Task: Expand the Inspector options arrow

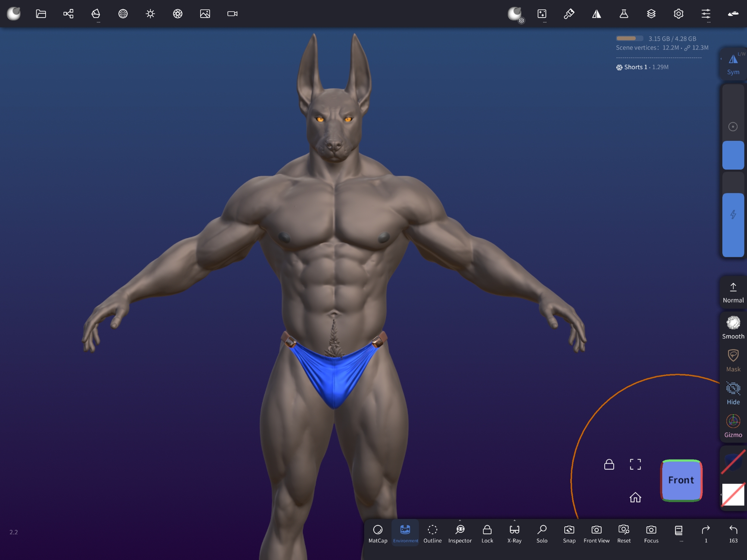Action: pyautogui.click(x=460, y=521)
